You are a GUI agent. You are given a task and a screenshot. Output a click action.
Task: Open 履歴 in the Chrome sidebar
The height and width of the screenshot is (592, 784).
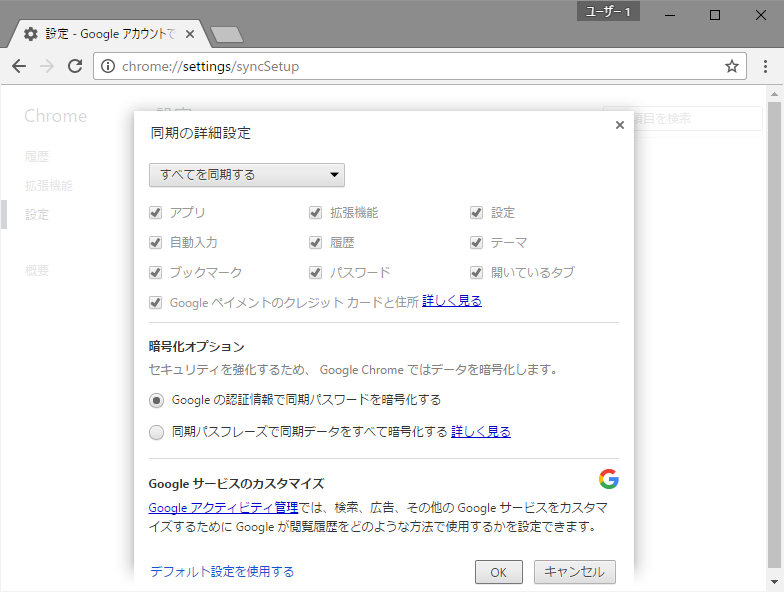coord(37,156)
